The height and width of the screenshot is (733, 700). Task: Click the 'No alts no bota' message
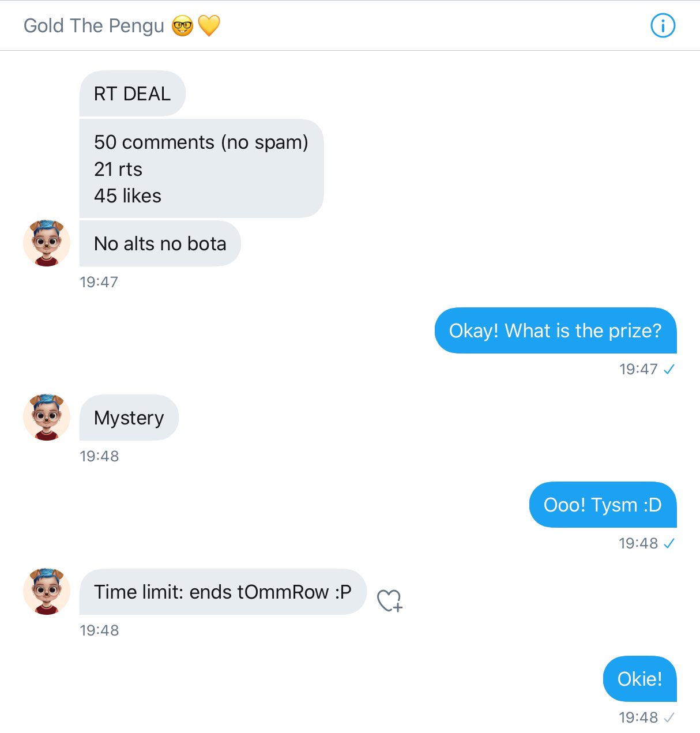[160, 243]
